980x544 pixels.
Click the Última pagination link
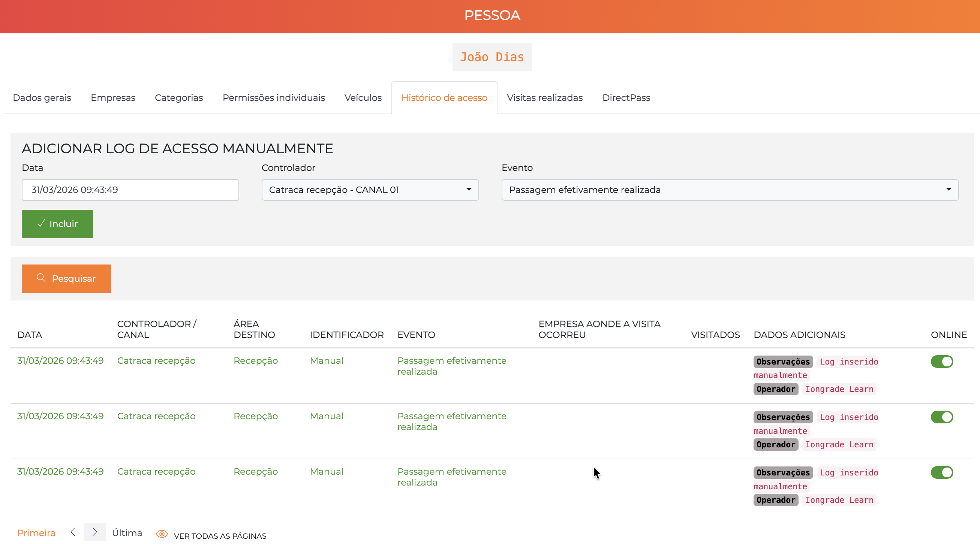coord(127,533)
